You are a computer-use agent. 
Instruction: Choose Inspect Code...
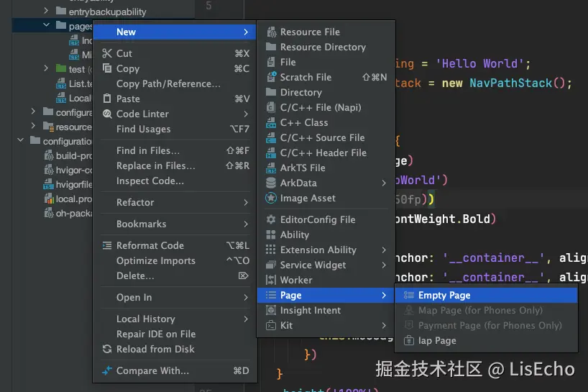(x=175, y=181)
